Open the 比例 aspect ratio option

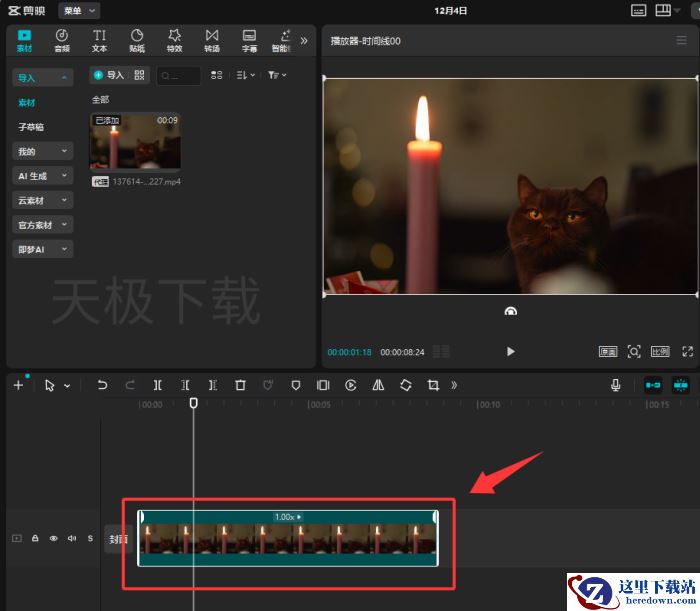(660, 352)
